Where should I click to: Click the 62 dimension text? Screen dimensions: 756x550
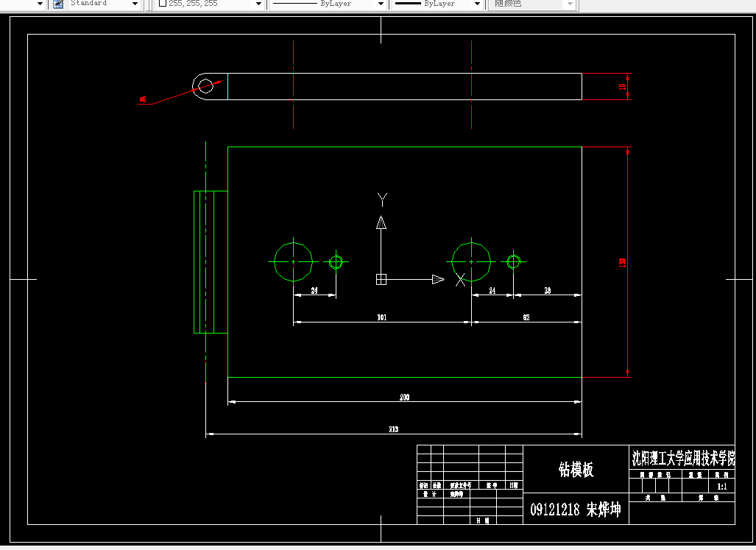click(x=526, y=317)
